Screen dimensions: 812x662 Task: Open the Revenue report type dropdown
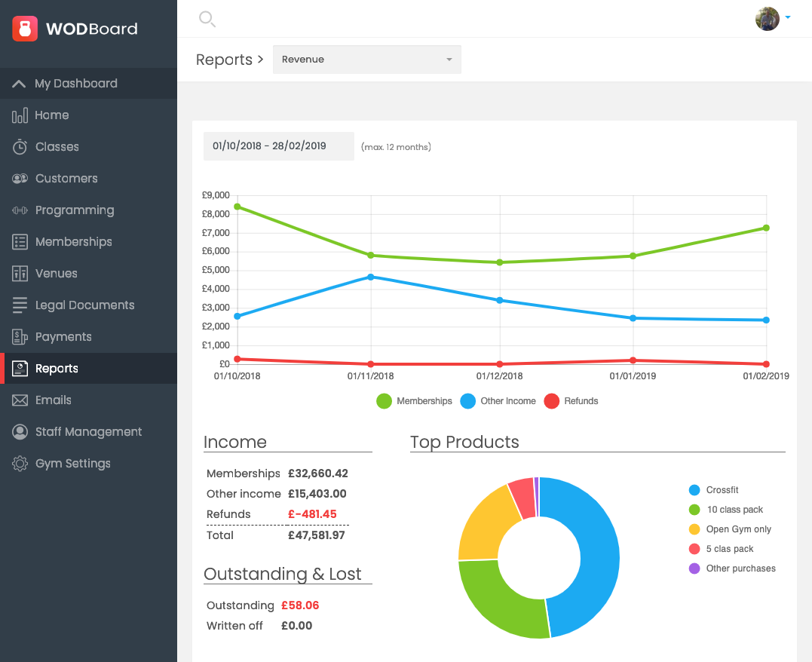[x=366, y=59]
